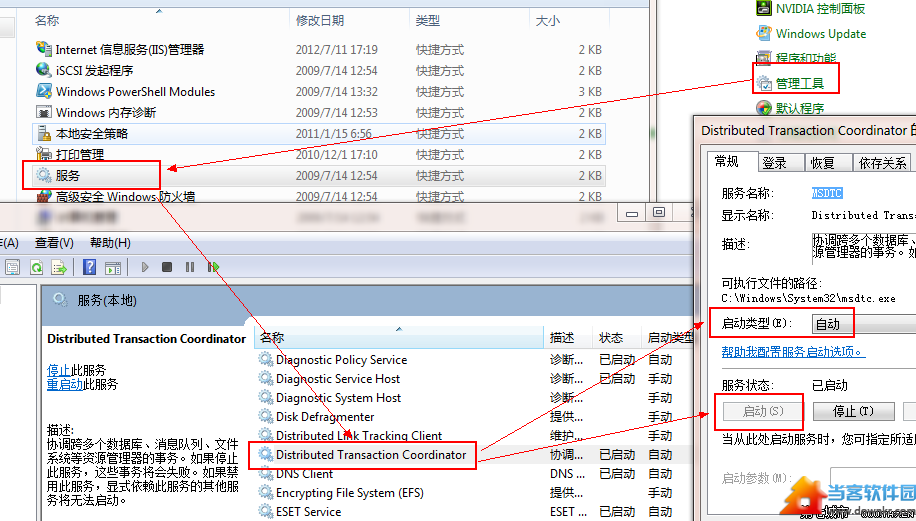Click the NVIDIA 控制面板 icon
Image resolution: width=916 pixels, height=521 pixels.
point(764,8)
